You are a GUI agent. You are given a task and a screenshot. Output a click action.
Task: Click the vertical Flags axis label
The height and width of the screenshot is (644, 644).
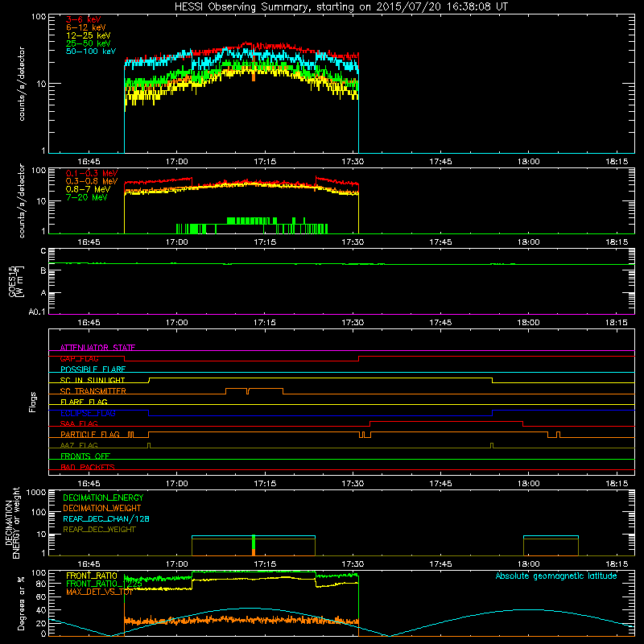(x=33, y=402)
